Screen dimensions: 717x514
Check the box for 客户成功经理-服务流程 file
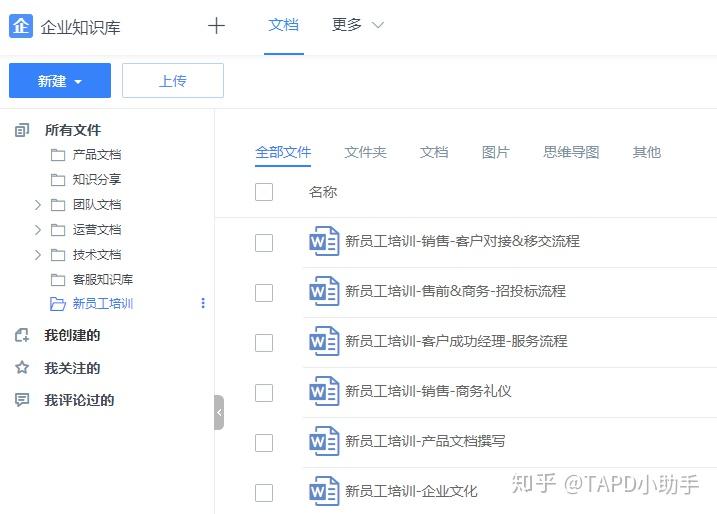tap(264, 343)
